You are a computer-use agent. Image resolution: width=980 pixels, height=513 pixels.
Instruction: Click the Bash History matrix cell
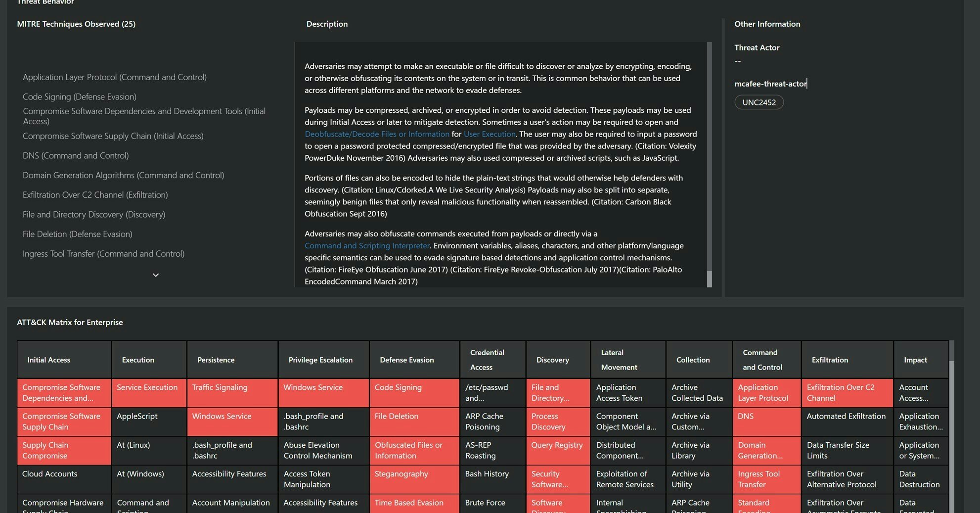click(493, 479)
